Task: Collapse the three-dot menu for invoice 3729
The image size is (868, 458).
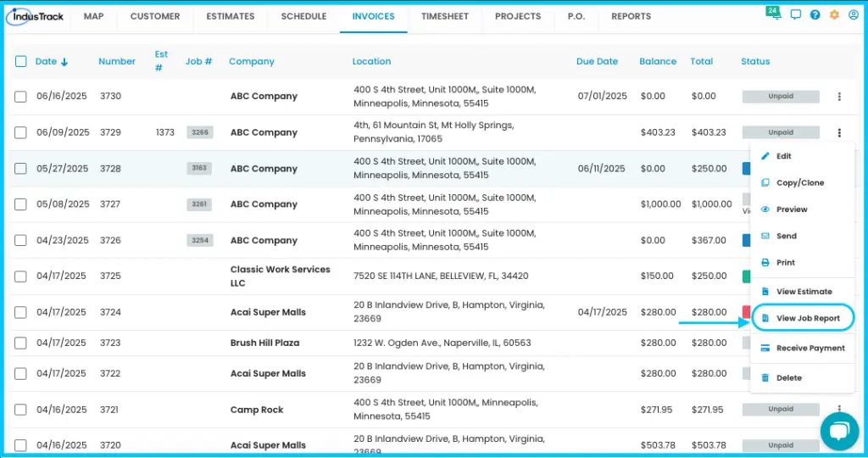Action: pos(839,132)
